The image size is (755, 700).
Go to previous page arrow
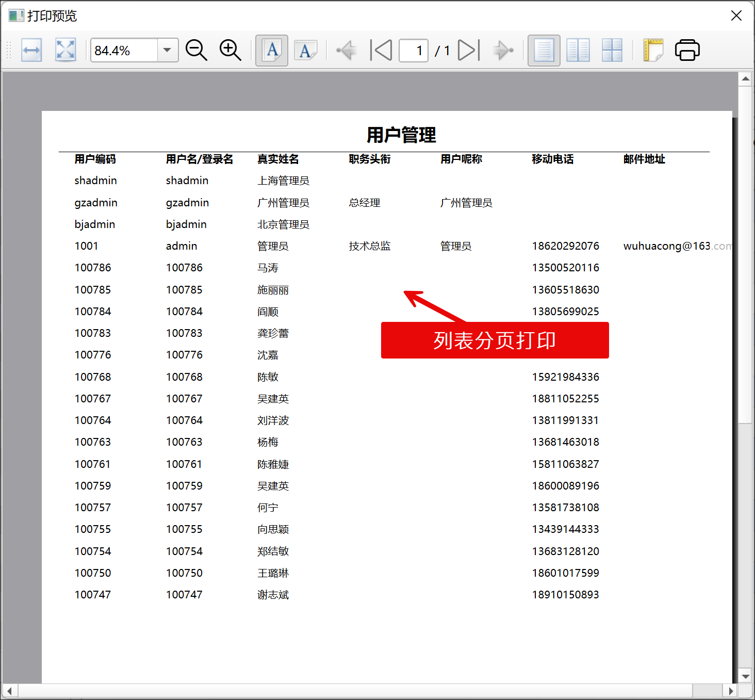click(346, 51)
